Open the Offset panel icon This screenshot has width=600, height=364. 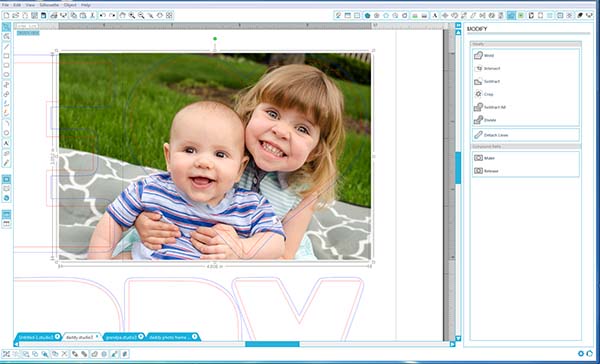coord(521,16)
